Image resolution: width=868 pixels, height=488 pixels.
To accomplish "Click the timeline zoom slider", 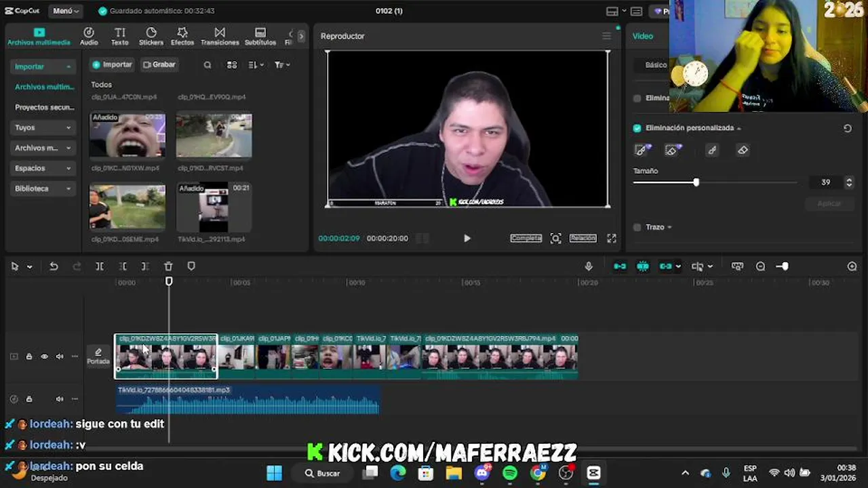I will pos(783,266).
